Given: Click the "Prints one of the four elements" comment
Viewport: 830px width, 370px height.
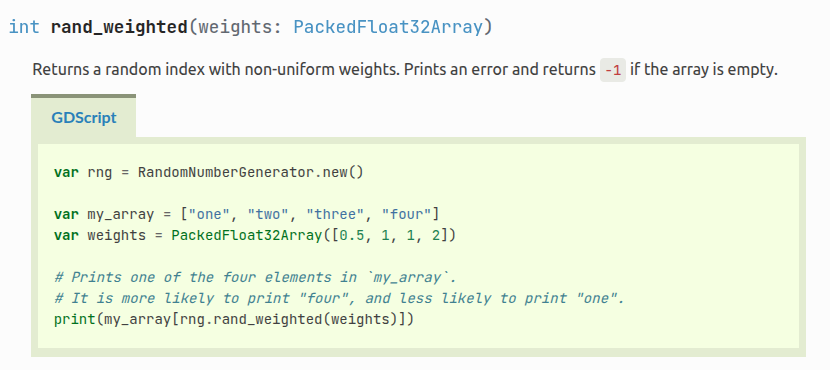Looking at the screenshot, I should [255, 277].
